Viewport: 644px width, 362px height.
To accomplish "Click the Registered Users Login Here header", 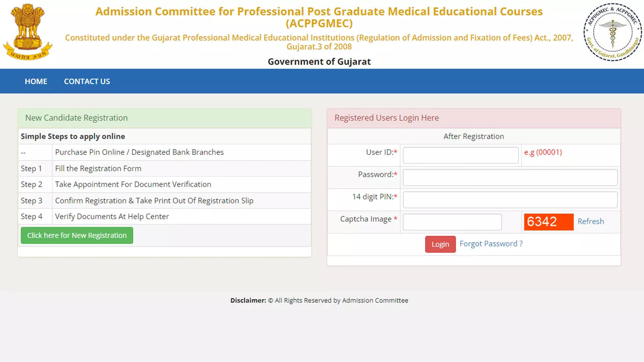I will pyautogui.click(x=386, y=118).
